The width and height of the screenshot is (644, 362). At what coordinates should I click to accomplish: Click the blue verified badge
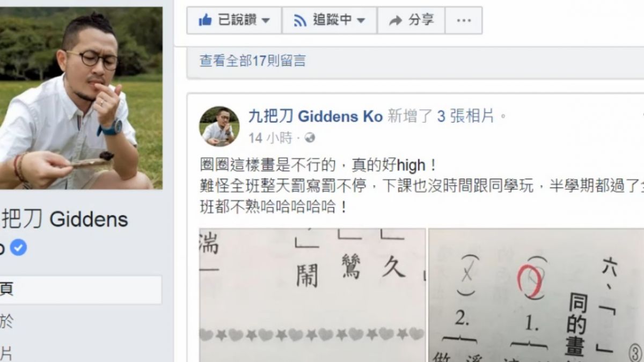pos(18,248)
